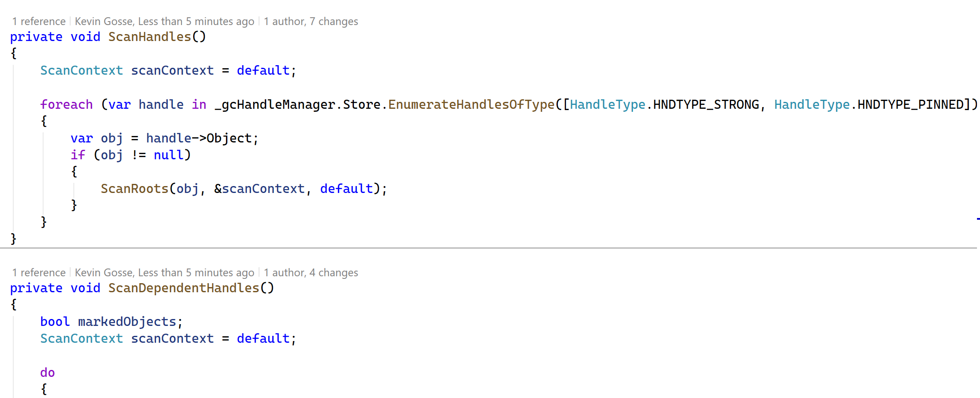Open the "1 reference" lens above ScanDependentHandles
This screenshot has height=398, width=980.
(39, 273)
